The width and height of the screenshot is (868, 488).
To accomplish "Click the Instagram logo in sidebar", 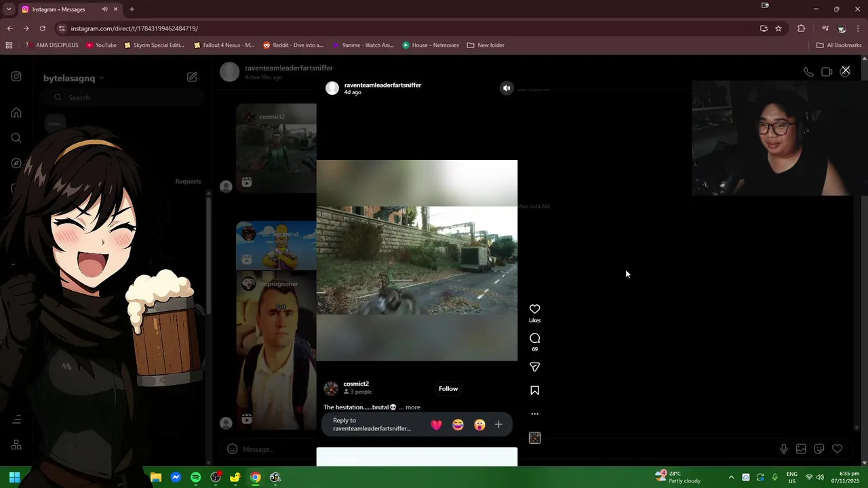I will [x=16, y=77].
